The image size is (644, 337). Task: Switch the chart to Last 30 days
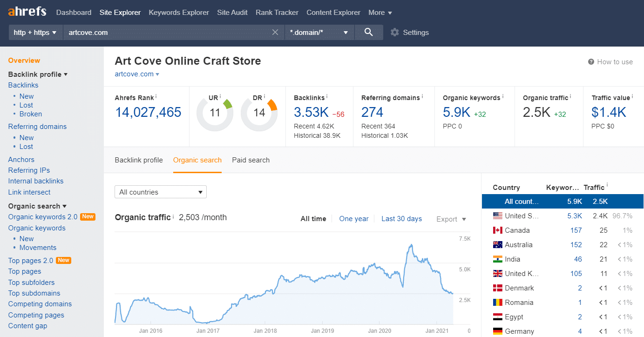[x=401, y=219]
